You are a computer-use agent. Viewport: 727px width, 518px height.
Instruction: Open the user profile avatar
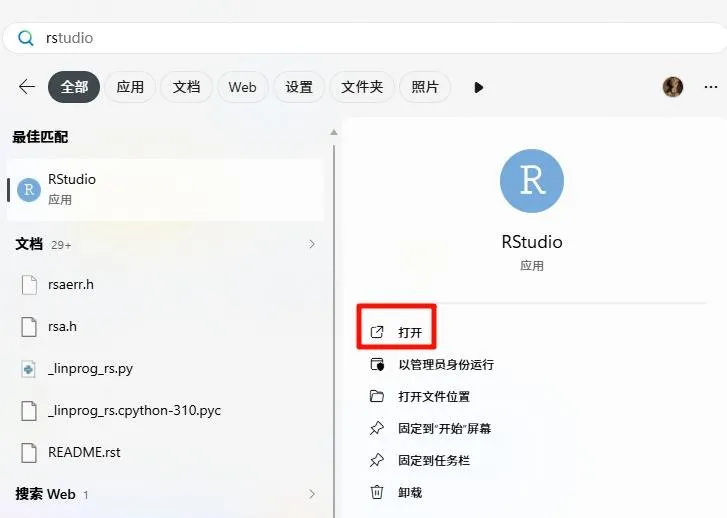[x=673, y=87]
